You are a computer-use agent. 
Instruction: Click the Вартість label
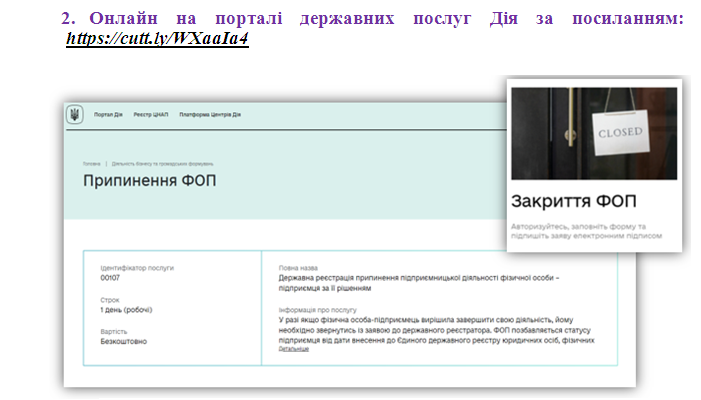coord(114,332)
